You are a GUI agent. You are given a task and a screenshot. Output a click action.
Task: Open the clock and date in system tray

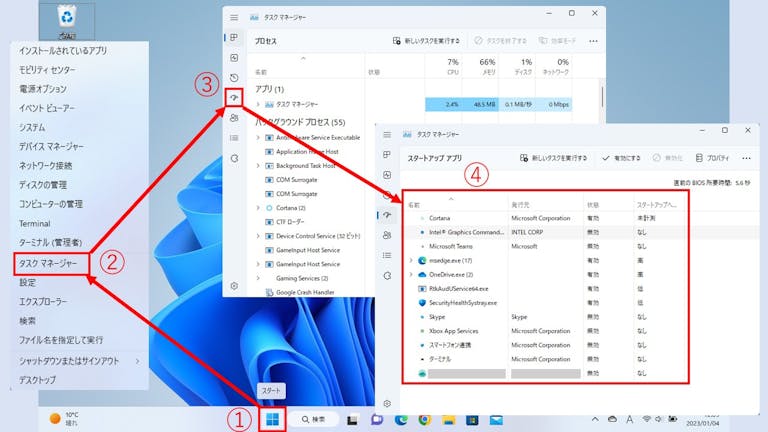[x=703, y=420]
